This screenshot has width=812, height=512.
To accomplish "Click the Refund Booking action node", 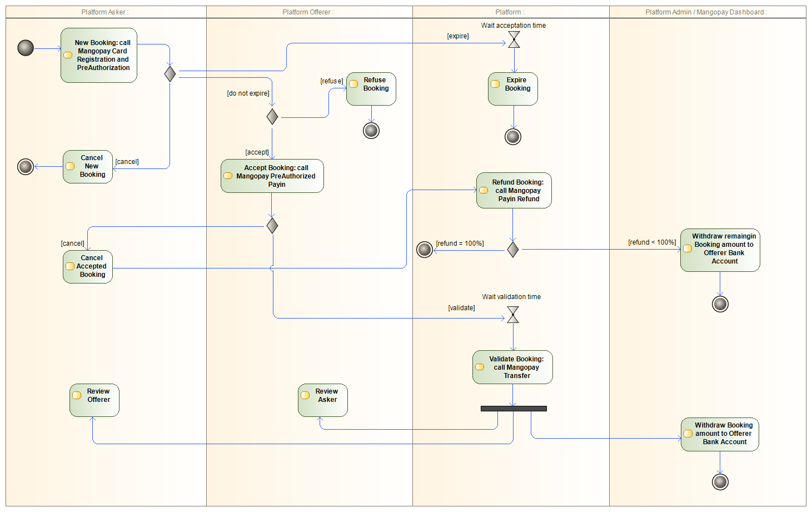I will [514, 190].
